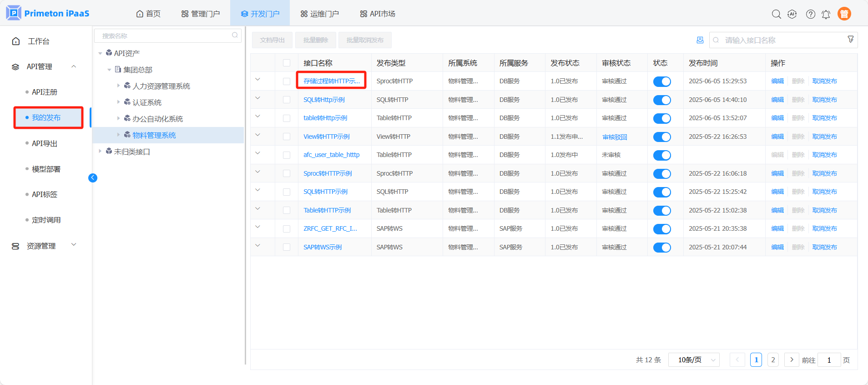Click the orange user avatar icon
The width and height of the screenshot is (868, 385).
pos(844,14)
